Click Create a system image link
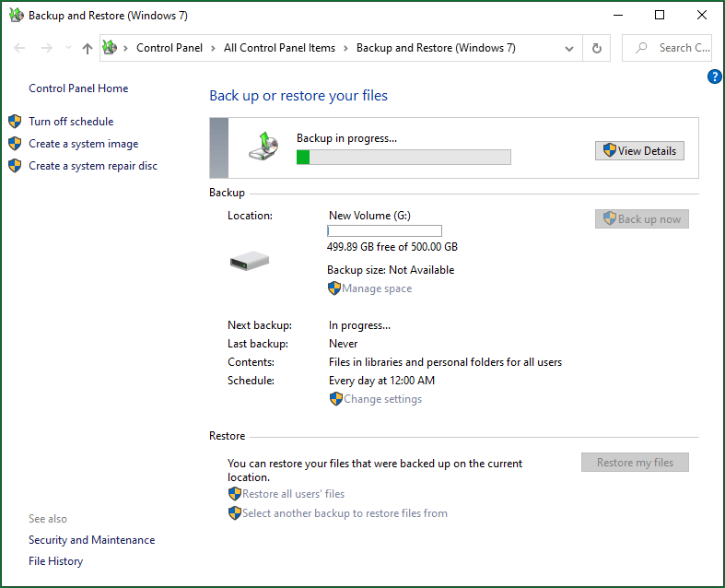The width and height of the screenshot is (725, 588). coord(83,144)
